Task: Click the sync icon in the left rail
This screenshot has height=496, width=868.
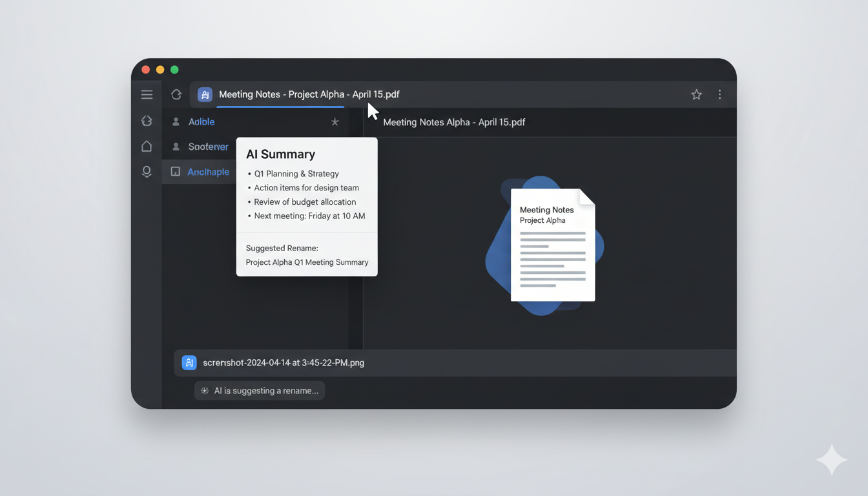Action: [x=147, y=121]
